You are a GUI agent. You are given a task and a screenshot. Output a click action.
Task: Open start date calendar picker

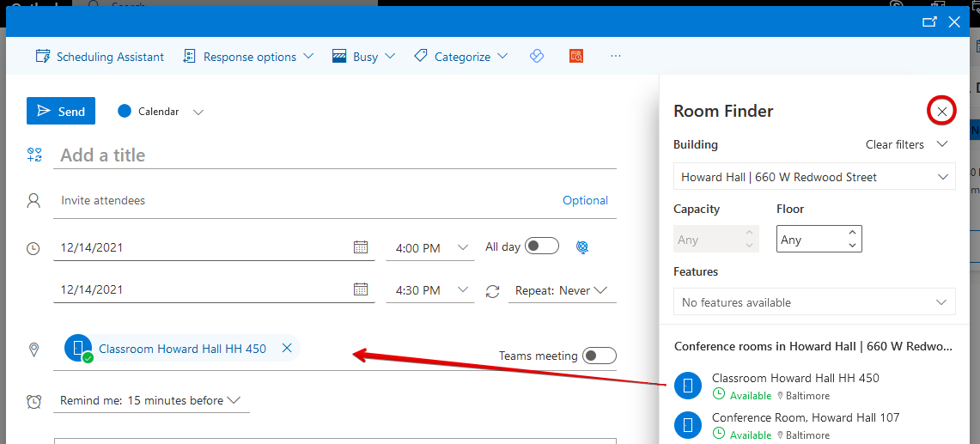(361, 247)
